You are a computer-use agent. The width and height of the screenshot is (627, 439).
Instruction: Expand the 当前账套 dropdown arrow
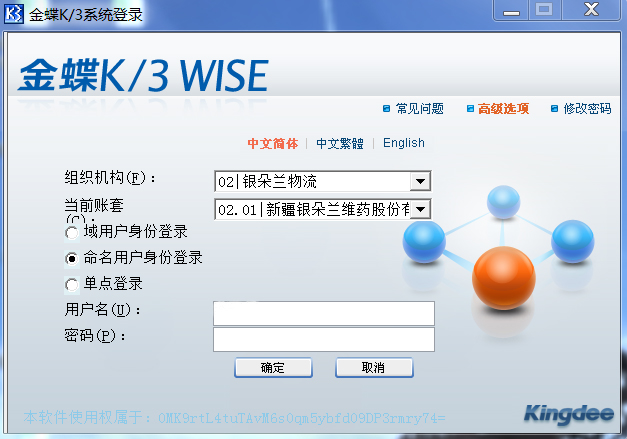420,209
